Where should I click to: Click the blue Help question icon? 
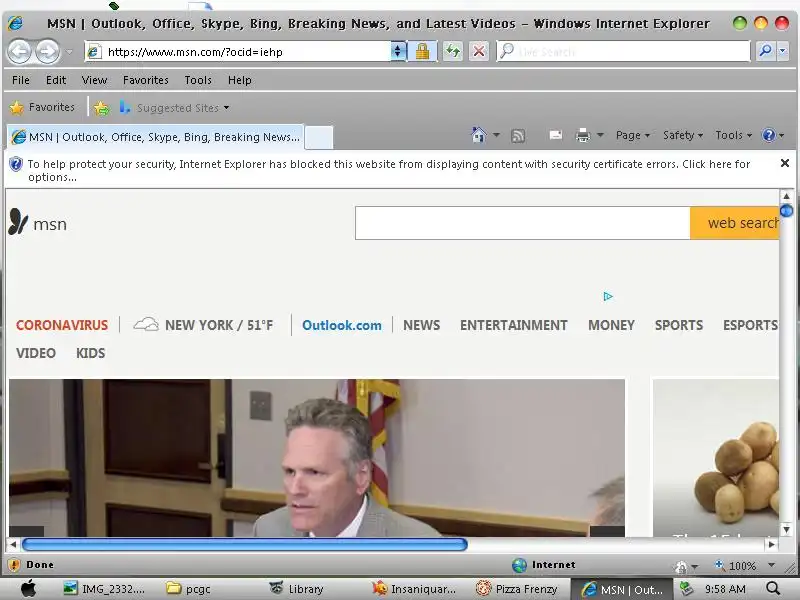(x=768, y=135)
